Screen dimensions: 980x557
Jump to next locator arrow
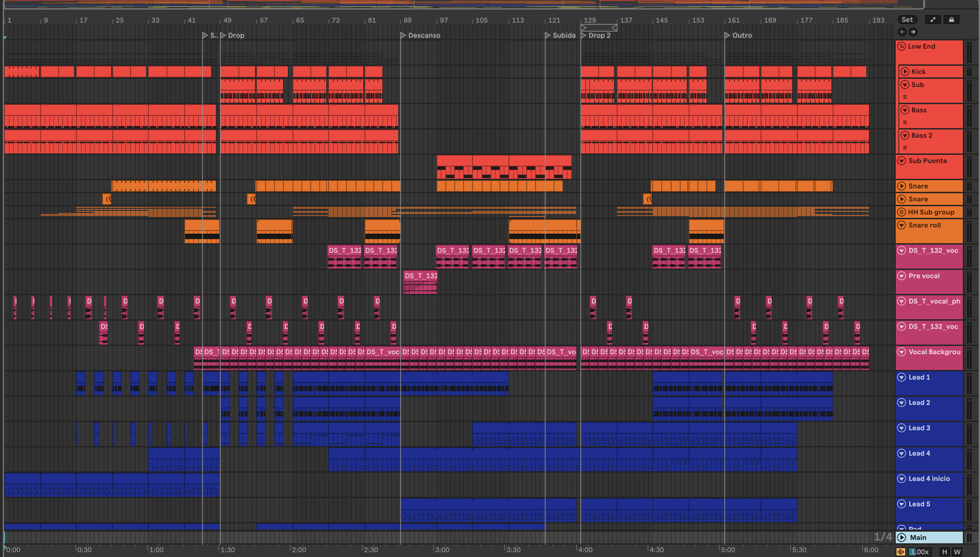pyautogui.click(x=913, y=32)
